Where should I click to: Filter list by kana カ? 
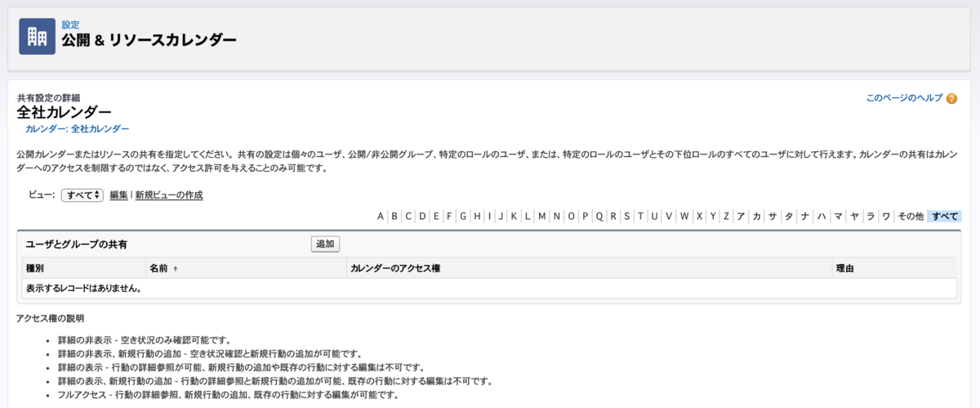click(x=757, y=217)
